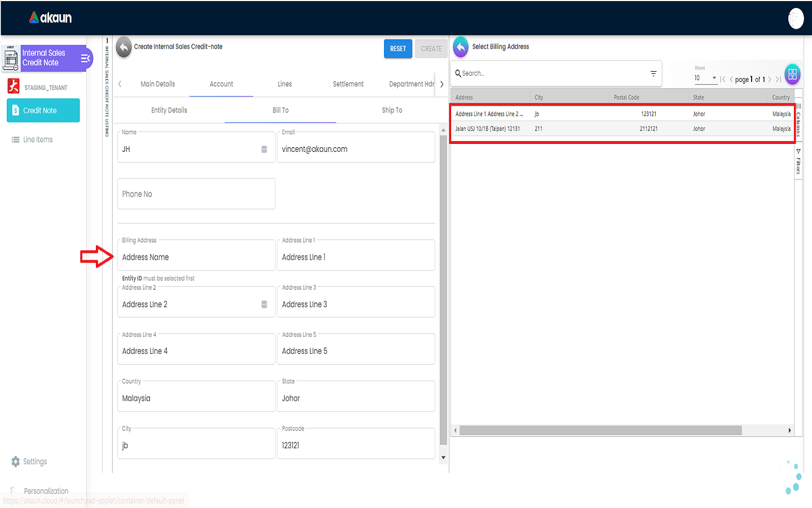Select the Credit Note sidebar button

43,111
